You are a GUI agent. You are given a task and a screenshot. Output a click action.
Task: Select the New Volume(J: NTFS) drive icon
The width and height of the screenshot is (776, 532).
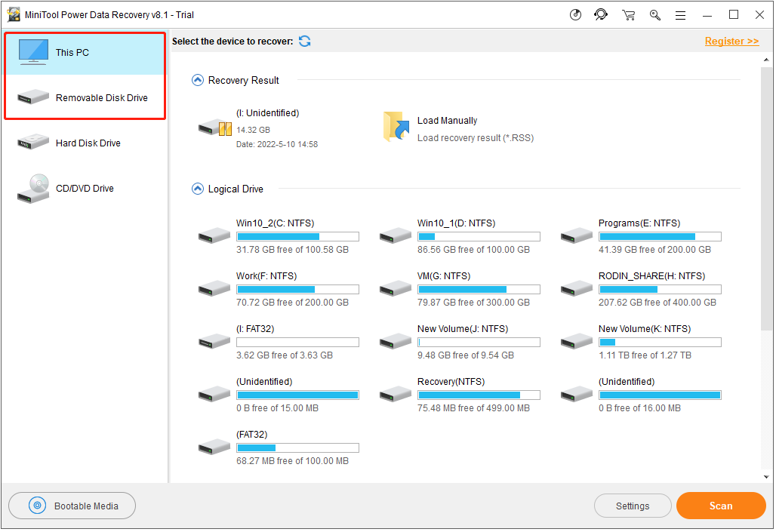[x=396, y=342]
